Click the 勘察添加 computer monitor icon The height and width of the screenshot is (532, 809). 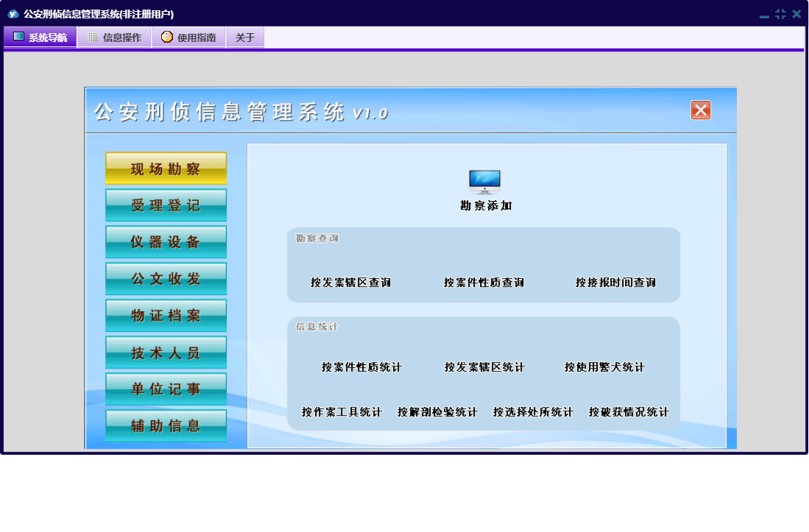point(484,182)
